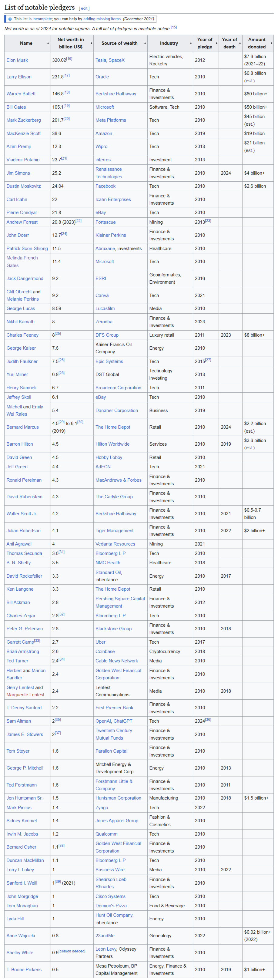Open T. Boone Pickens link

24,970
